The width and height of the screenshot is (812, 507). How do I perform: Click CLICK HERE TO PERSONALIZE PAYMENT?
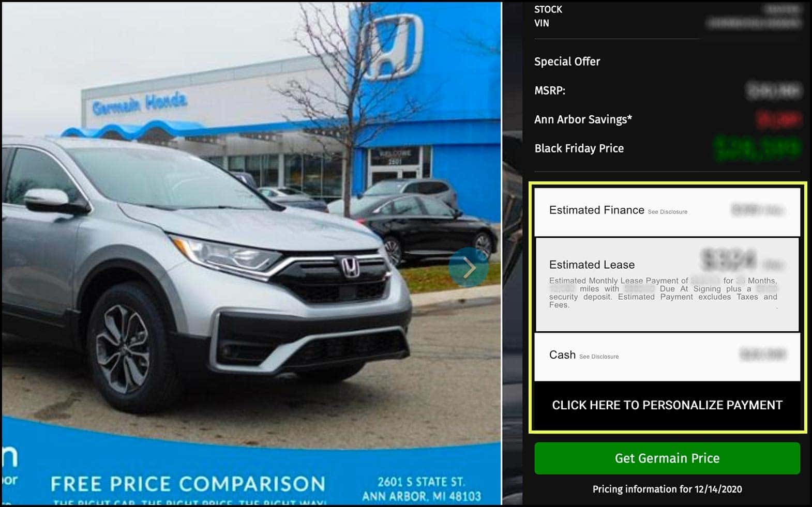(667, 405)
